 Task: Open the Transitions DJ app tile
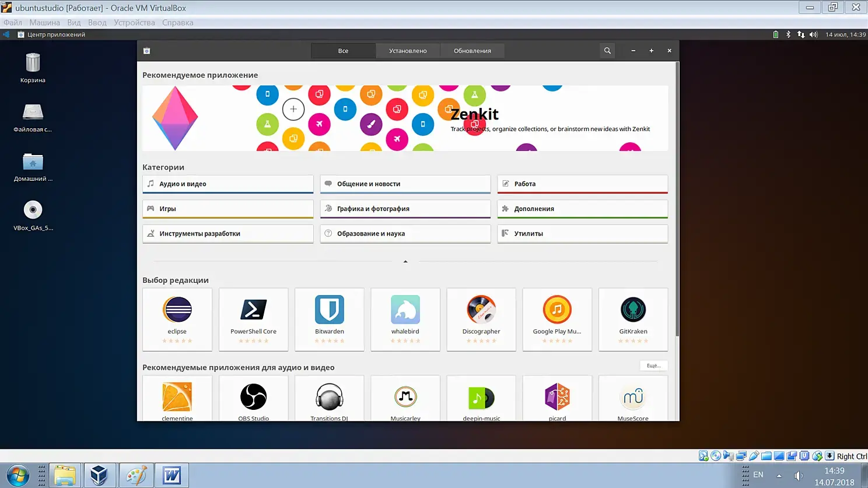(x=330, y=399)
